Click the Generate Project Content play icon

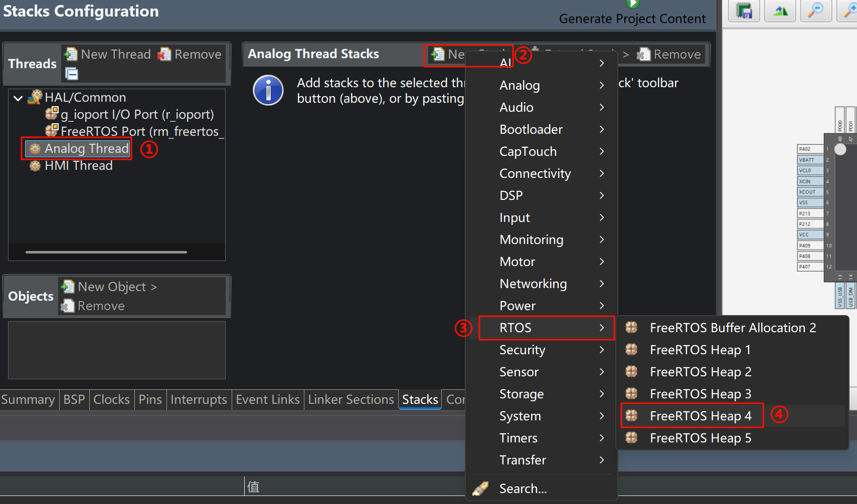tap(633, 4)
